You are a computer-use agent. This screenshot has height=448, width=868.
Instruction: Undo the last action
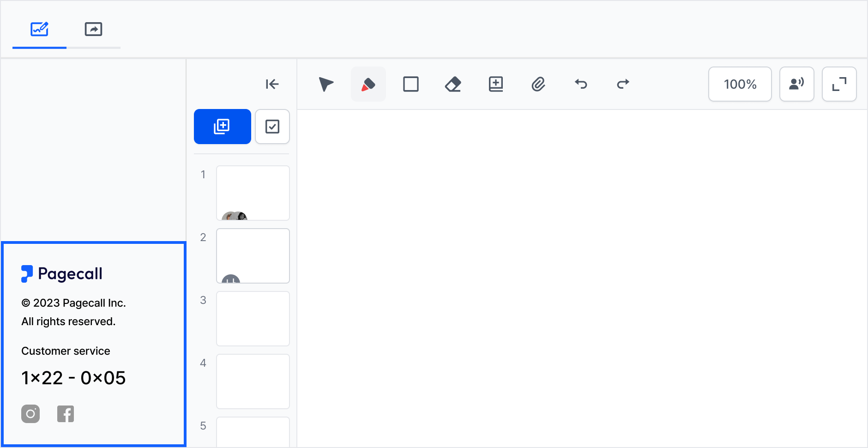tap(581, 84)
